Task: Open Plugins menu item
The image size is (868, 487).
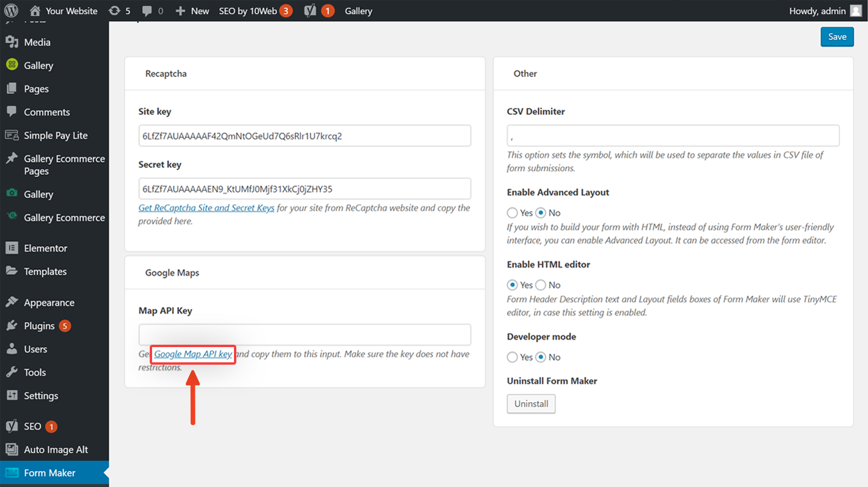Action: (54, 326)
